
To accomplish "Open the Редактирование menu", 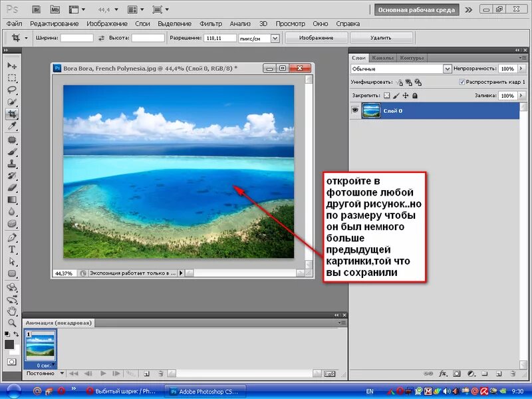I will pos(55,24).
